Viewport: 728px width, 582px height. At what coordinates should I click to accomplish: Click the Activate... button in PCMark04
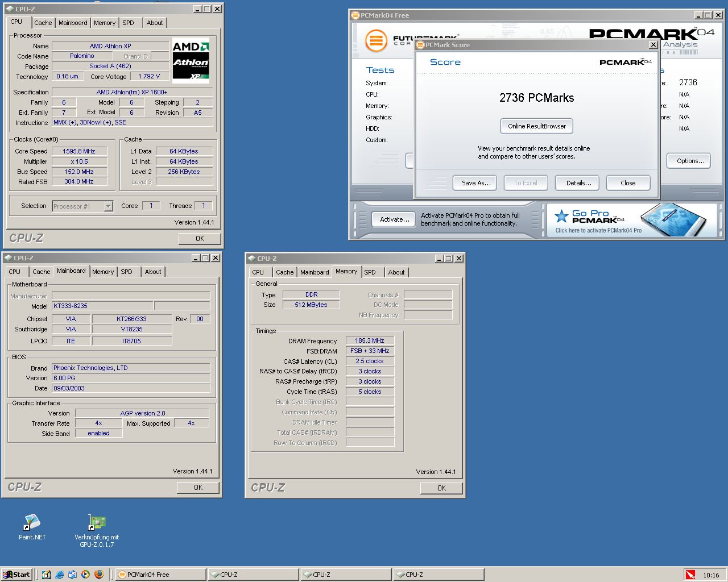click(x=394, y=219)
